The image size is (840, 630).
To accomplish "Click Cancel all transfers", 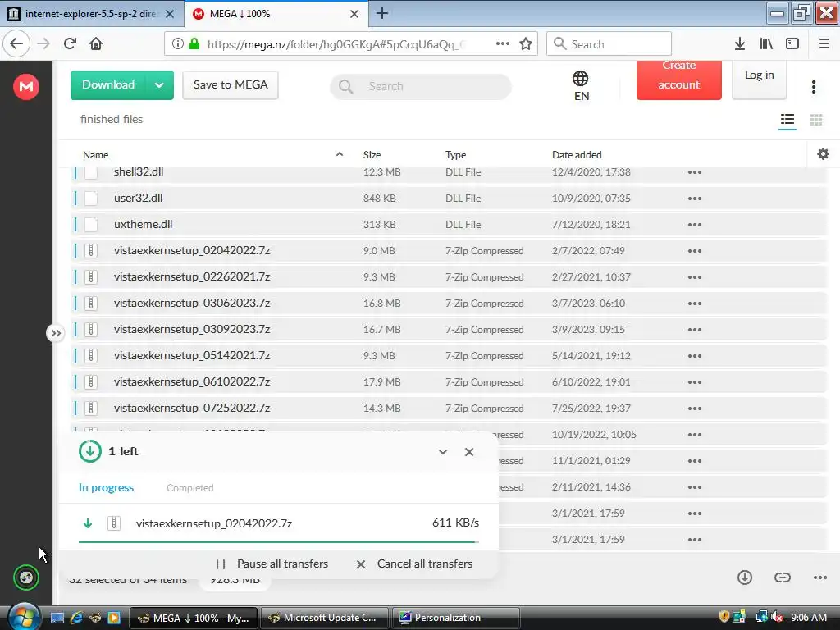I will [x=414, y=564].
